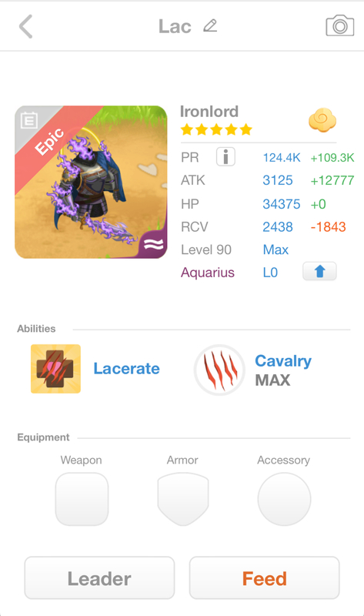The height and width of the screenshot is (616, 364).
Task: Tap the purple wave element badge
Action: 154,244
